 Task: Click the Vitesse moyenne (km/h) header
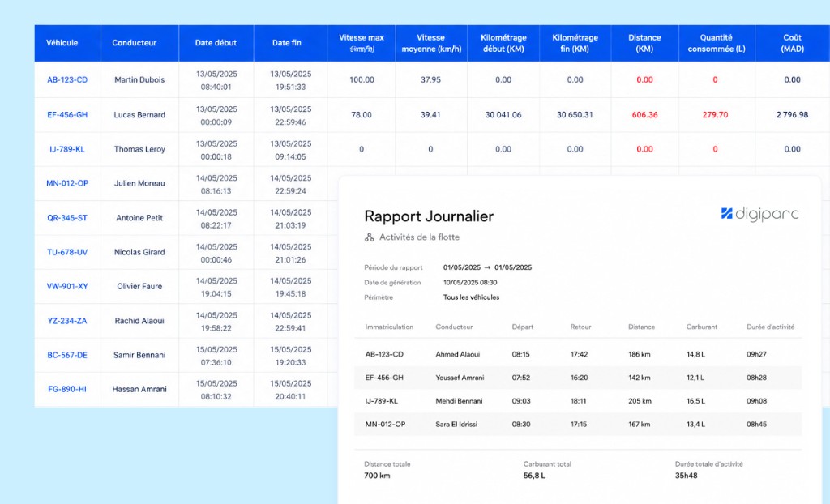click(x=431, y=43)
